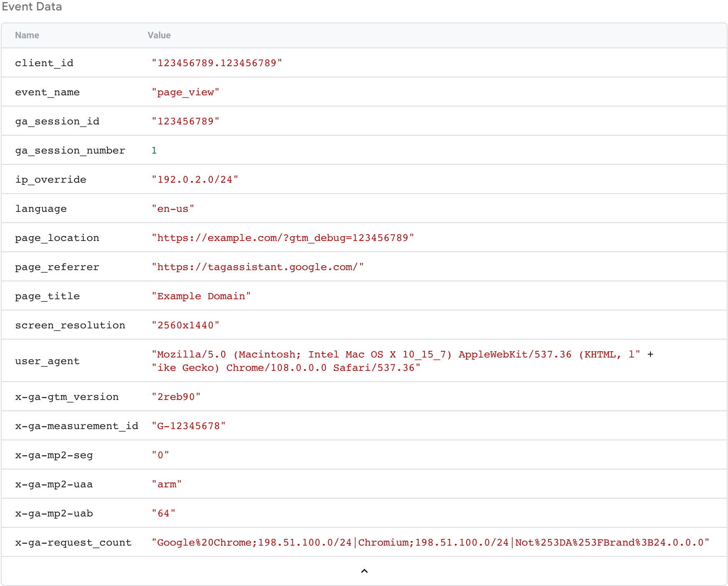Select the Name column header

pos(27,35)
